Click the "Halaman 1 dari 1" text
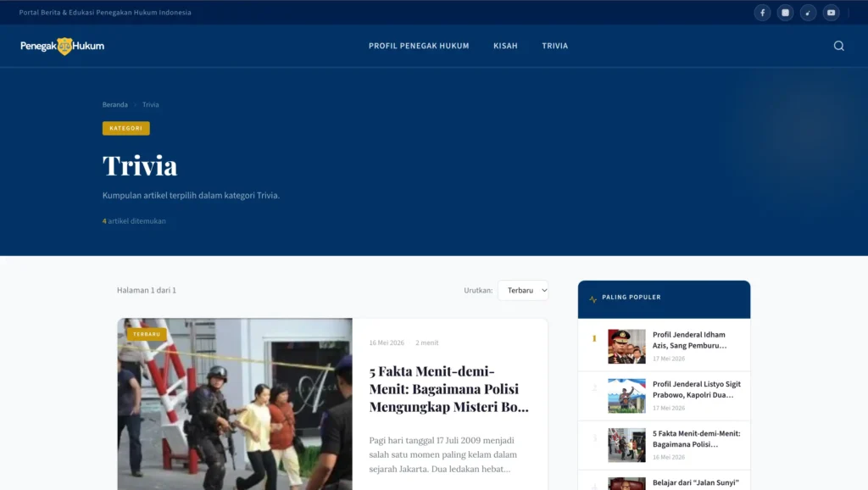The image size is (868, 490). pos(147,290)
